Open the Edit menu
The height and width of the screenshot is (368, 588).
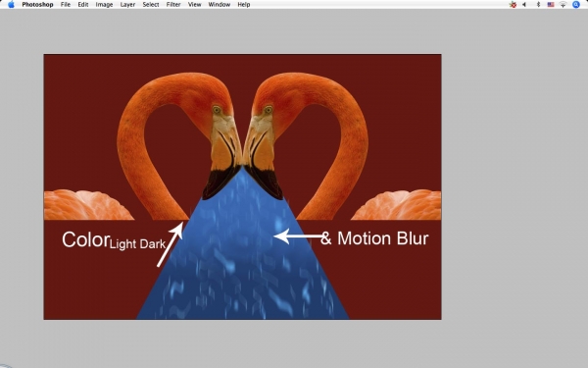point(83,5)
